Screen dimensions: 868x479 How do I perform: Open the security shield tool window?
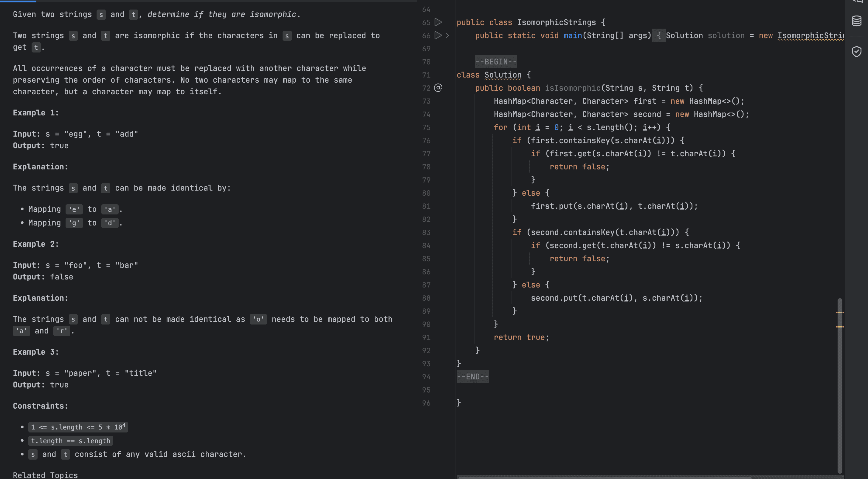click(x=856, y=52)
